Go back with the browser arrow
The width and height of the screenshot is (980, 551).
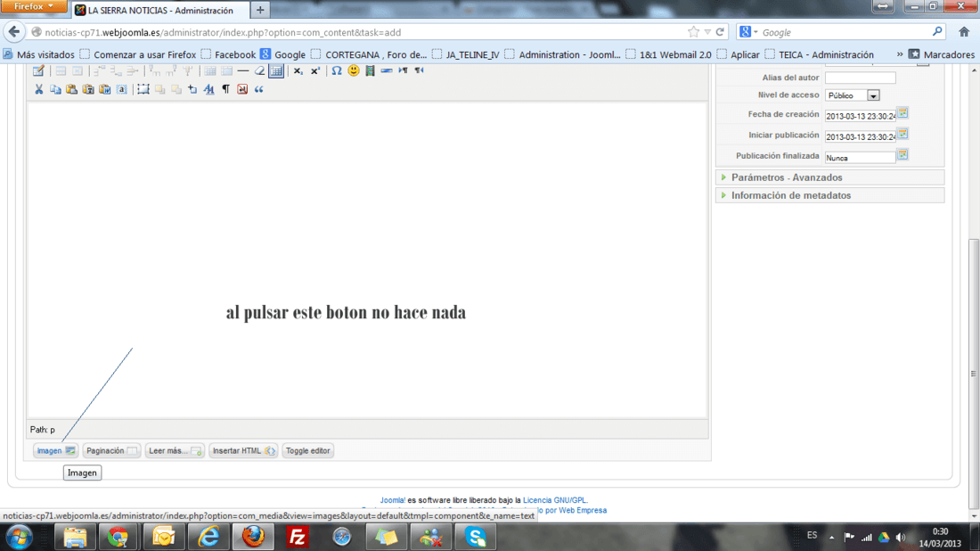coord(14,32)
